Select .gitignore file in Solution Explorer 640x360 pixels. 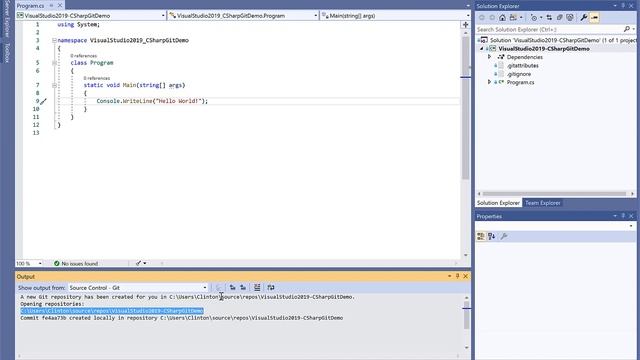coord(519,74)
